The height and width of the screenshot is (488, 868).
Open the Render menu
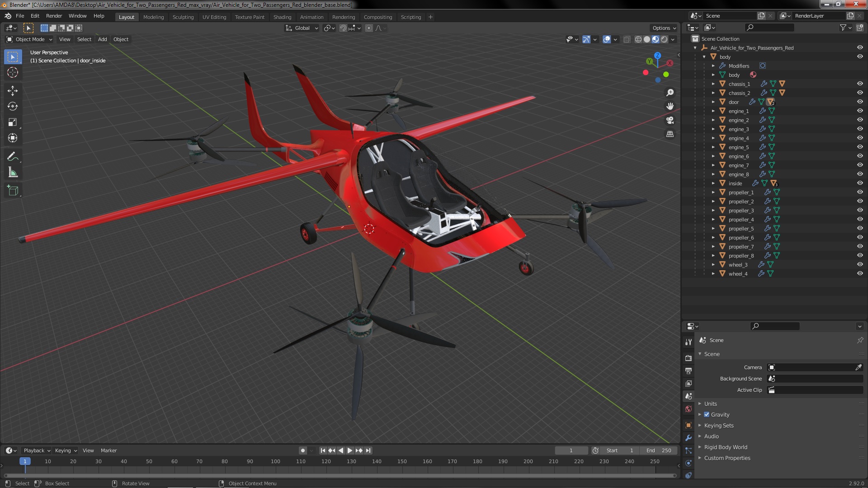click(x=54, y=16)
